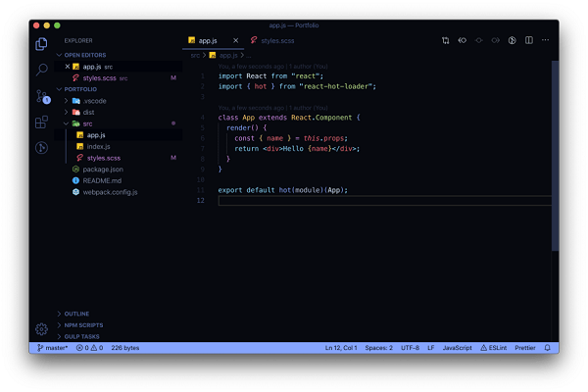Viewport: 588px width, 392px height.
Task: Click the Open Changes compare icon
Action: (445, 40)
